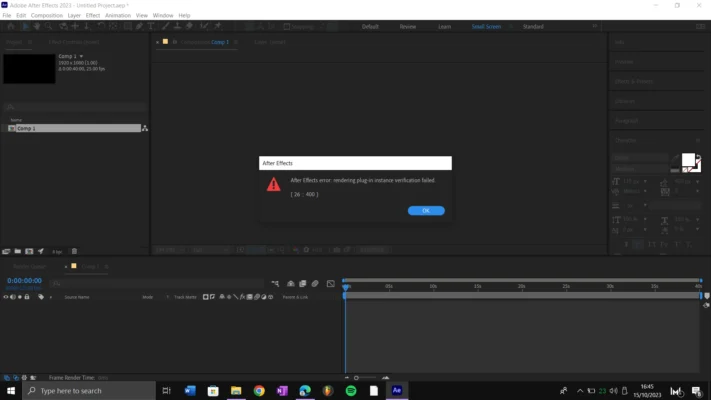Toggle Hide Shy Layers switch in timeline
Screen dimensions: 711x400
click(291, 284)
